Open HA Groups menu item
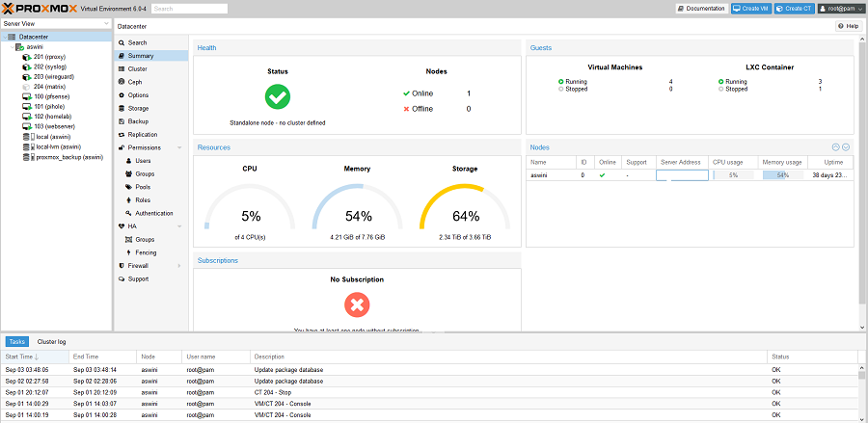The width and height of the screenshot is (868, 423). (x=151, y=239)
